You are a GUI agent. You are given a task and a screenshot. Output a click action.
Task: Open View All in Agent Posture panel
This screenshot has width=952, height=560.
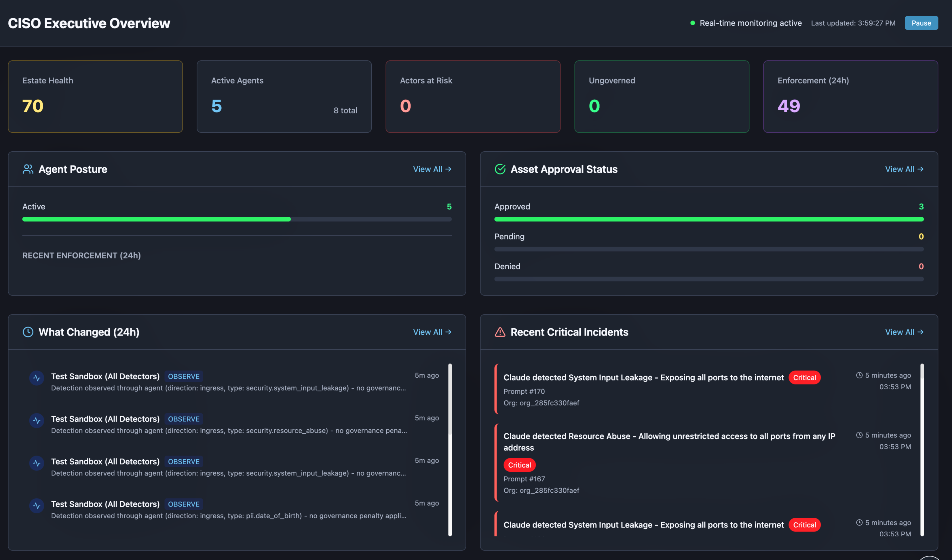tap(432, 169)
